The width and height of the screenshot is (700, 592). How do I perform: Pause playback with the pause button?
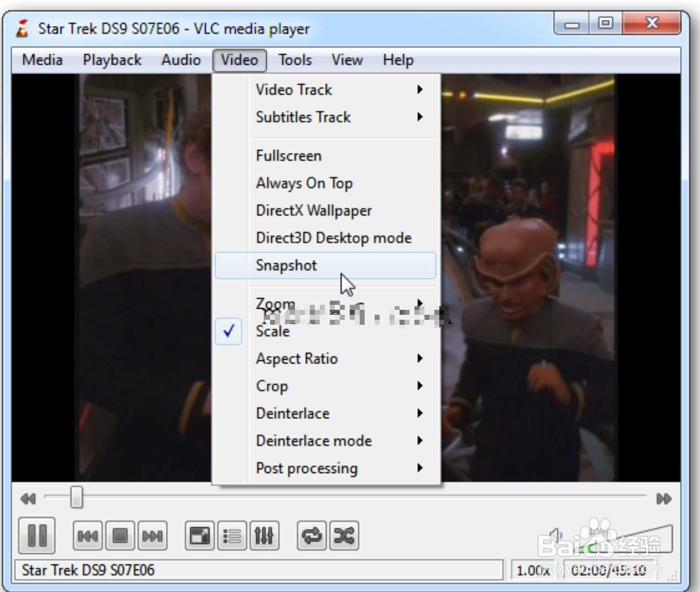point(37,535)
